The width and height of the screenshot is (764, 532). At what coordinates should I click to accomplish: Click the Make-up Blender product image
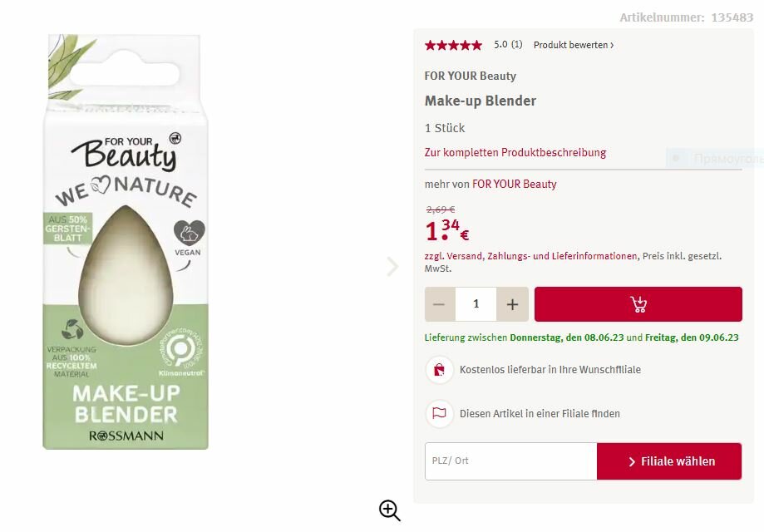click(x=126, y=242)
